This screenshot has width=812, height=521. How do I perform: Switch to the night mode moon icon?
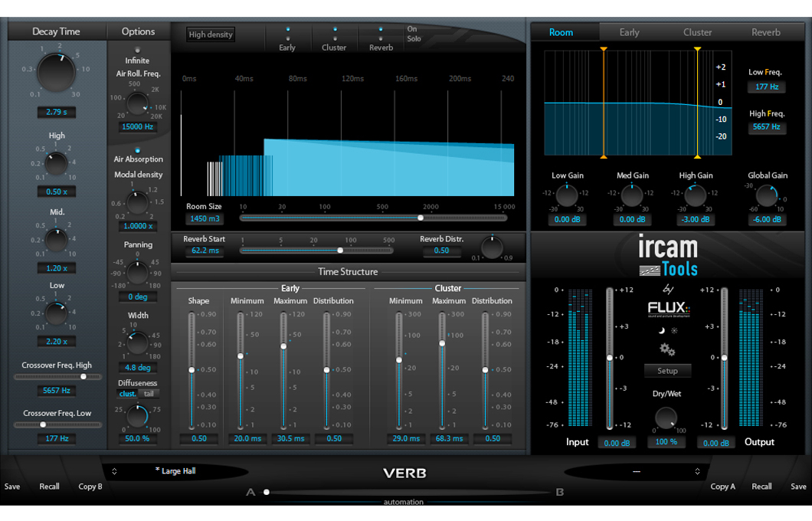pos(660,330)
